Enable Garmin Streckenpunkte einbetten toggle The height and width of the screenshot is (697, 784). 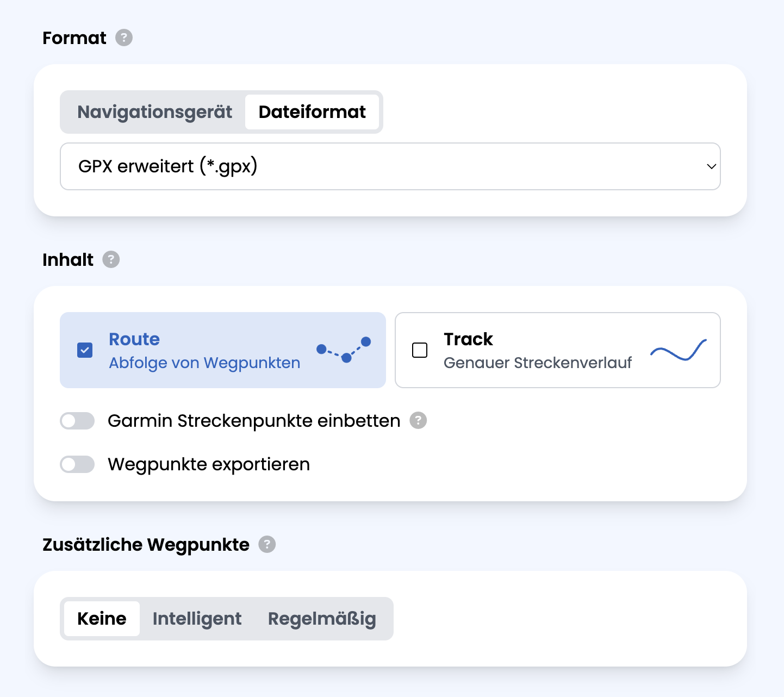pos(77,421)
